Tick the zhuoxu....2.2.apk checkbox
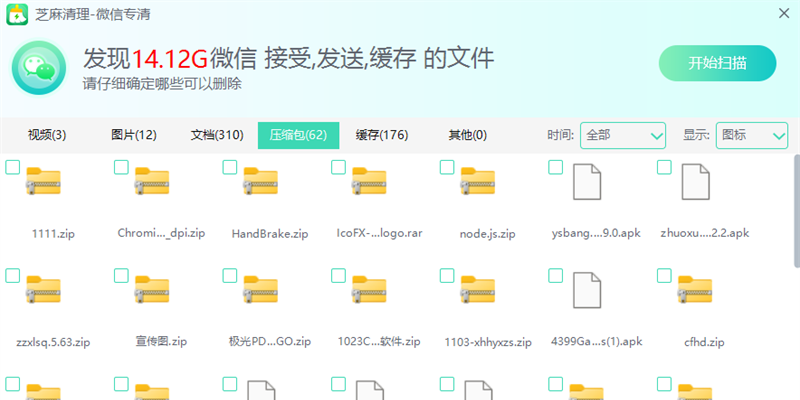This screenshot has height=400, width=800. point(664,167)
